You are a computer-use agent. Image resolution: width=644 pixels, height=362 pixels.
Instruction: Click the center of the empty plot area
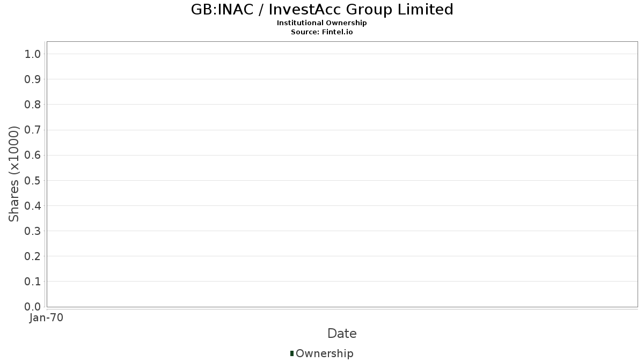click(342, 174)
